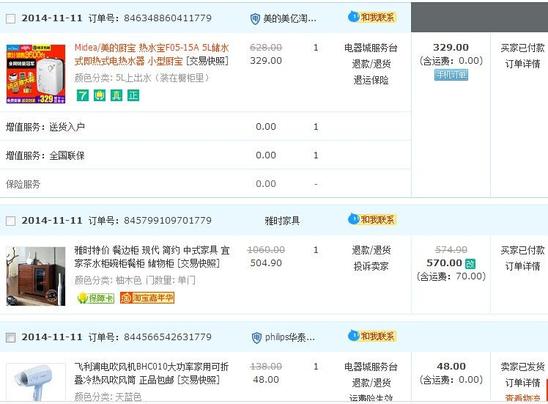Check the box for order 845799109701779
The image size is (548, 404).
[x=10, y=221]
